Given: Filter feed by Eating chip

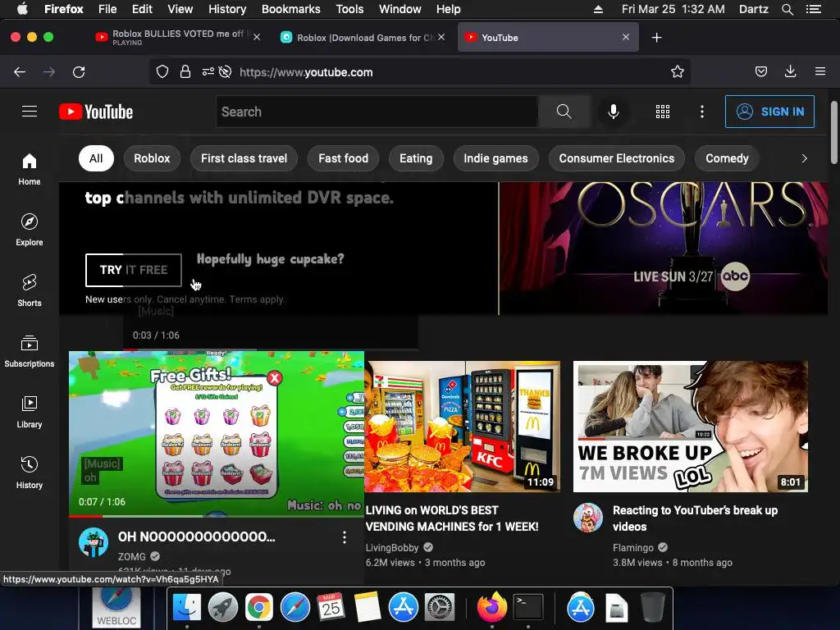Looking at the screenshot, I should pyautogui.click(x=416, y=158).
